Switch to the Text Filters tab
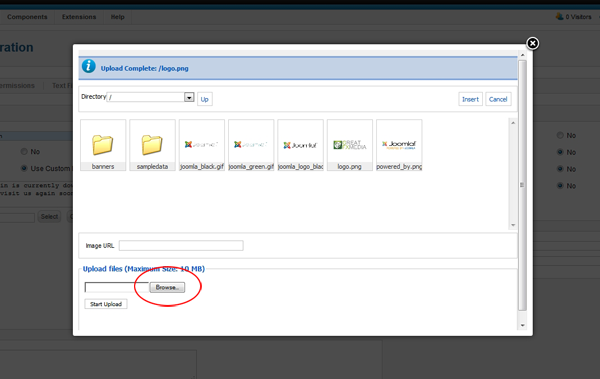This screenshot has height=379, width=600. click(62, 85)
